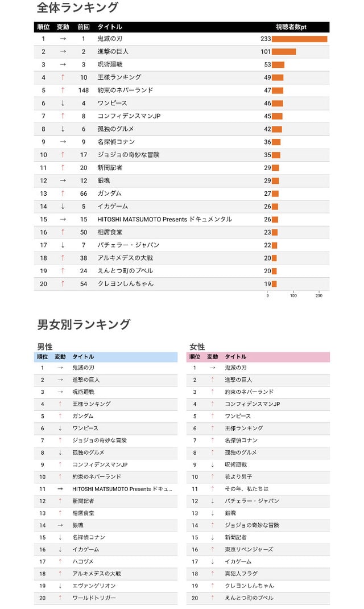Click the up arrow beside ガンダム in the male ranking
This screenshot has width=364, height=609.
tap(60, 416)
